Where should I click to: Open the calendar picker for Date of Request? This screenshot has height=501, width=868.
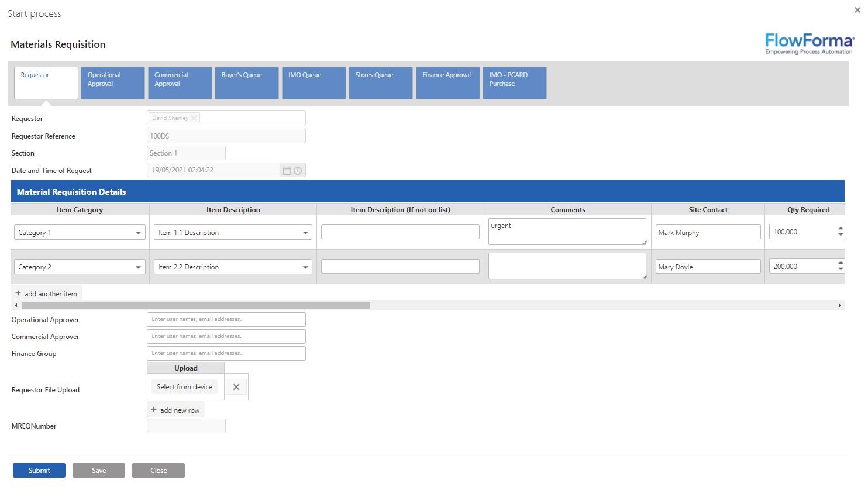click(287, 170)
